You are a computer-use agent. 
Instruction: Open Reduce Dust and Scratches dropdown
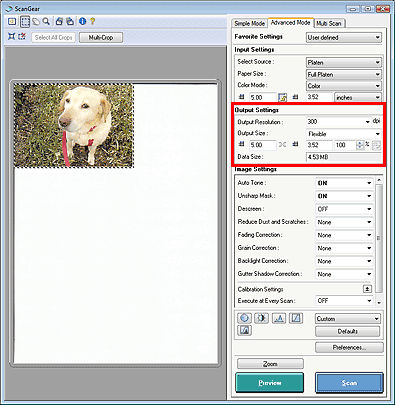pyautogui.click(x=344, y=222)
